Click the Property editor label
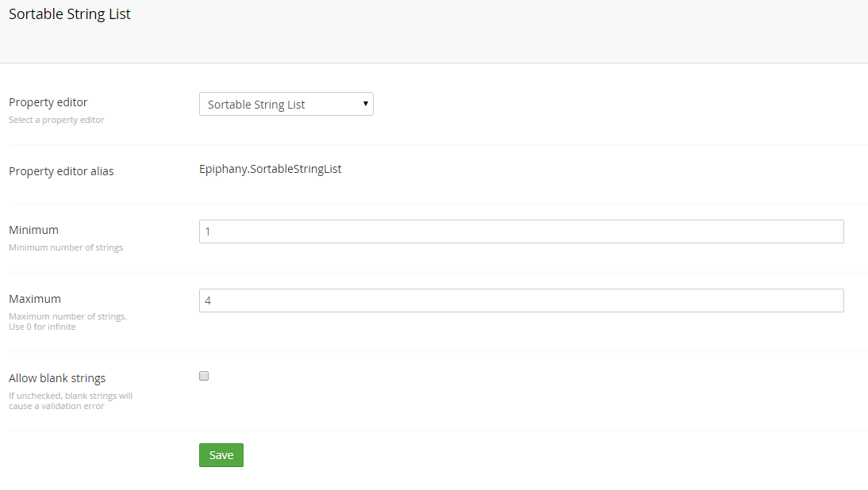This screenshot has width=868, height=490. pos(48,102)
